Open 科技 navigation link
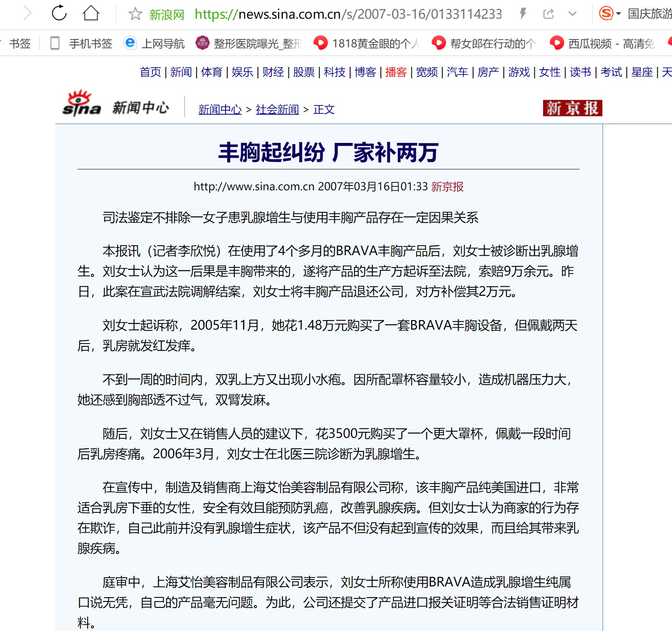The image size is (672, 631). 335,72
